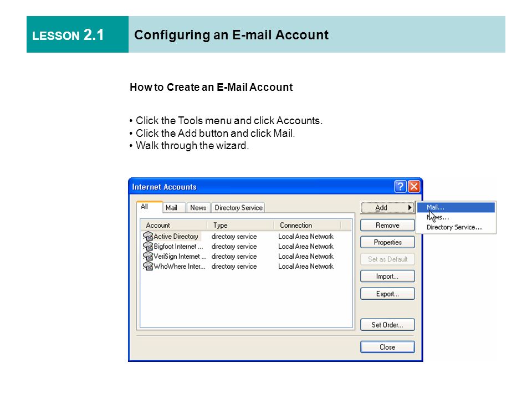Select the VeriSign Internet ... account name
The height and width of the screenshot is (399, 532).
click(x=180, y=257)
